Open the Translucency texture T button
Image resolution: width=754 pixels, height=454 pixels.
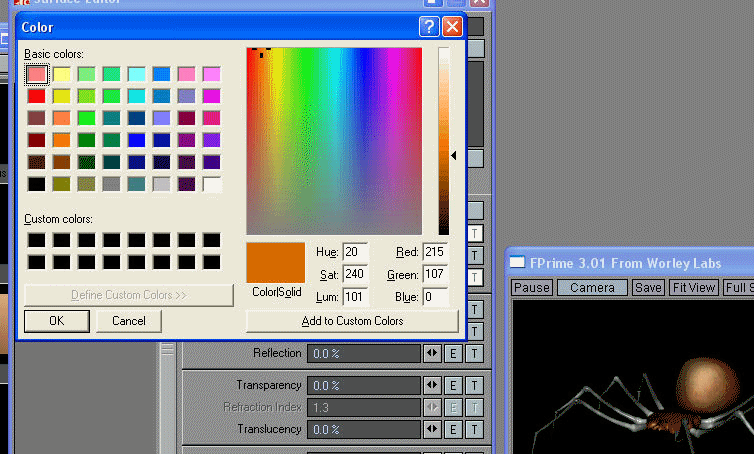(475, 429)
